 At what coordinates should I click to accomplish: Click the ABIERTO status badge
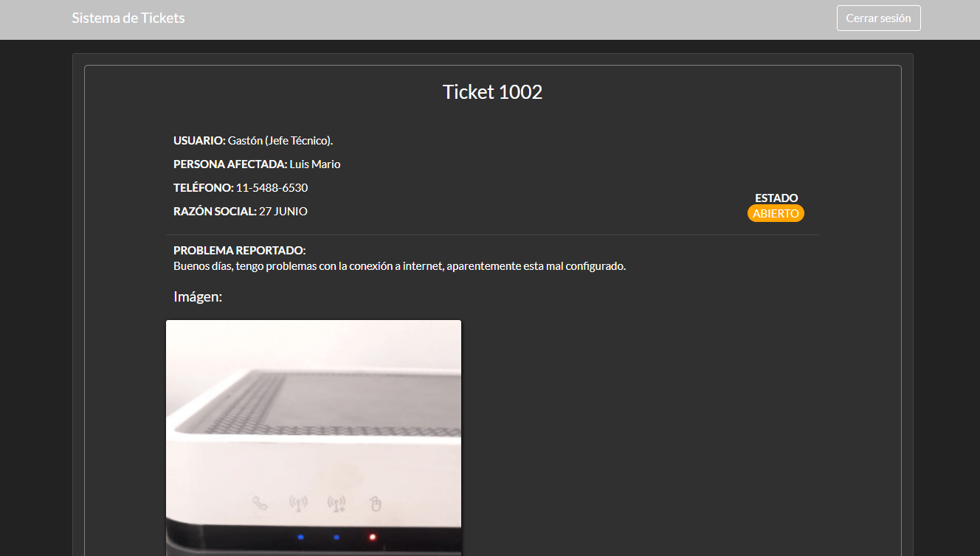point(776,213)
